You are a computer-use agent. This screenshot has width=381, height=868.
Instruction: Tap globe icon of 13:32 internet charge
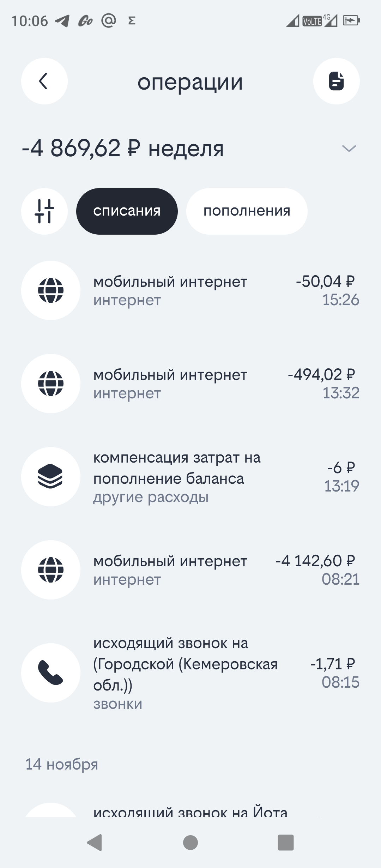point(51,384)
